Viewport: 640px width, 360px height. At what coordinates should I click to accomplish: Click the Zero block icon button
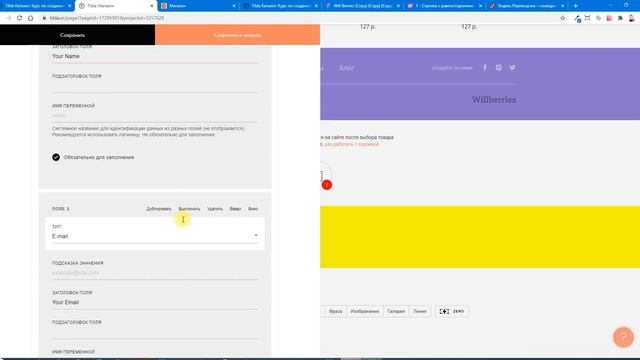pyautogui.click(x=452, y=311)
